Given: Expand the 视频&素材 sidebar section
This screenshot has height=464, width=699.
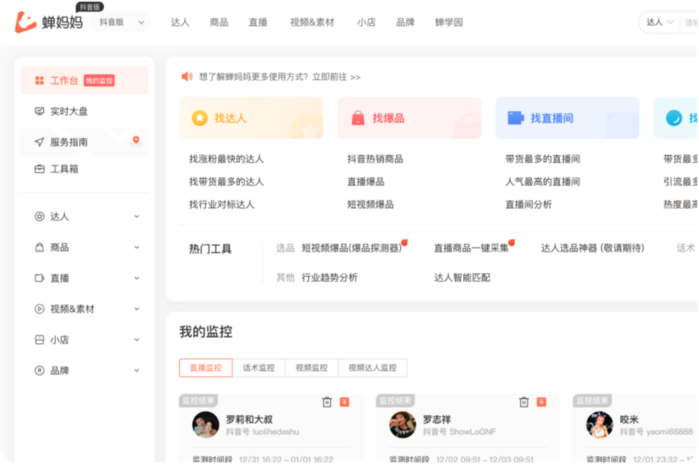Looking at the screenshot, I should [136, 309].
